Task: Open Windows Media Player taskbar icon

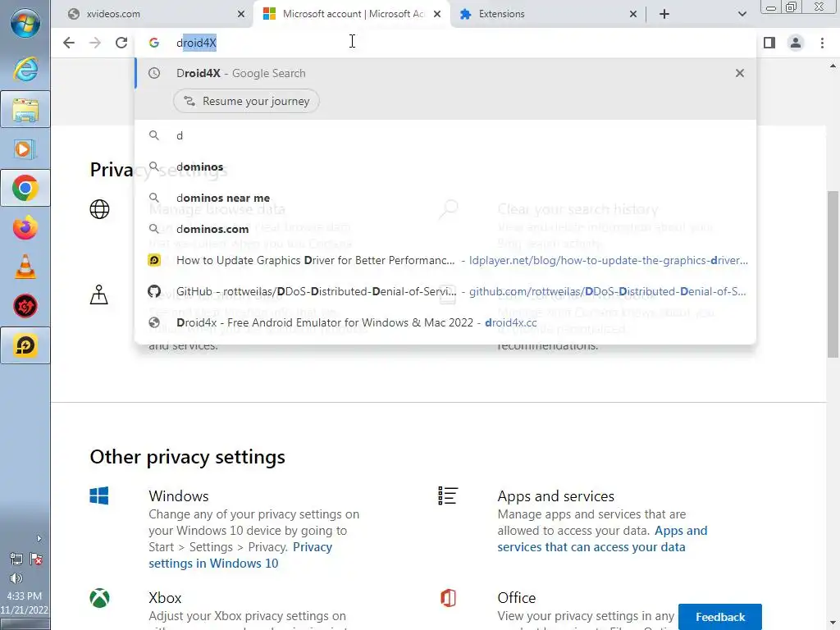Action: [25, 149]
